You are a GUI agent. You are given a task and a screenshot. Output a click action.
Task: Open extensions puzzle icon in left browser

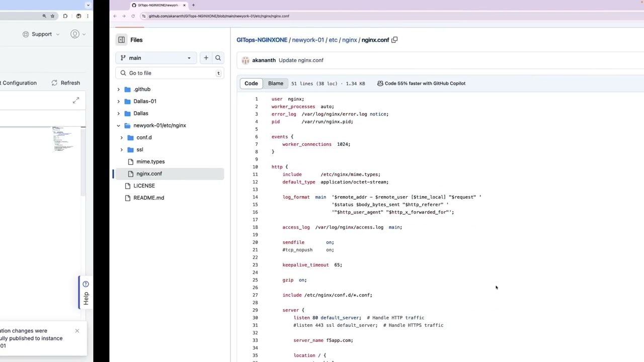click(x=65, y=16)
